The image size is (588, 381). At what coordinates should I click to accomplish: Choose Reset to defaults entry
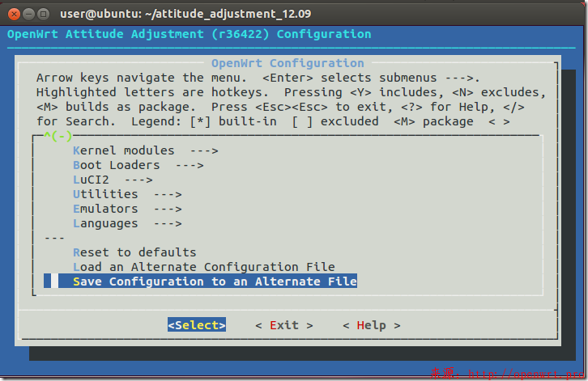(134, 252)
